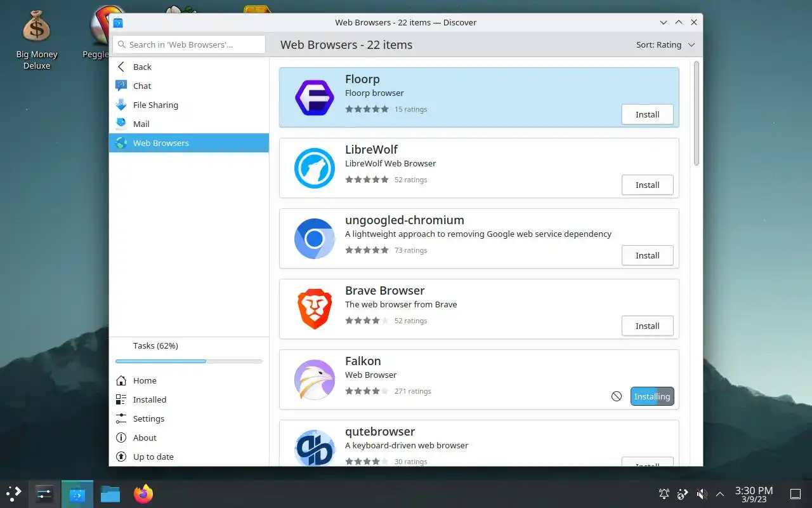Install ungoogled-chromium
This screenshot has width=812, height=508.
647,255
